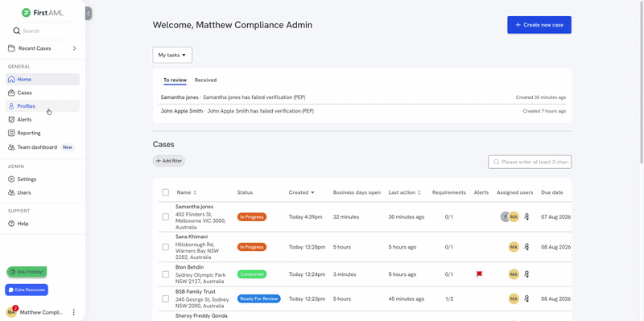
Task: Click the Home house icon
Action: [11, 79]
